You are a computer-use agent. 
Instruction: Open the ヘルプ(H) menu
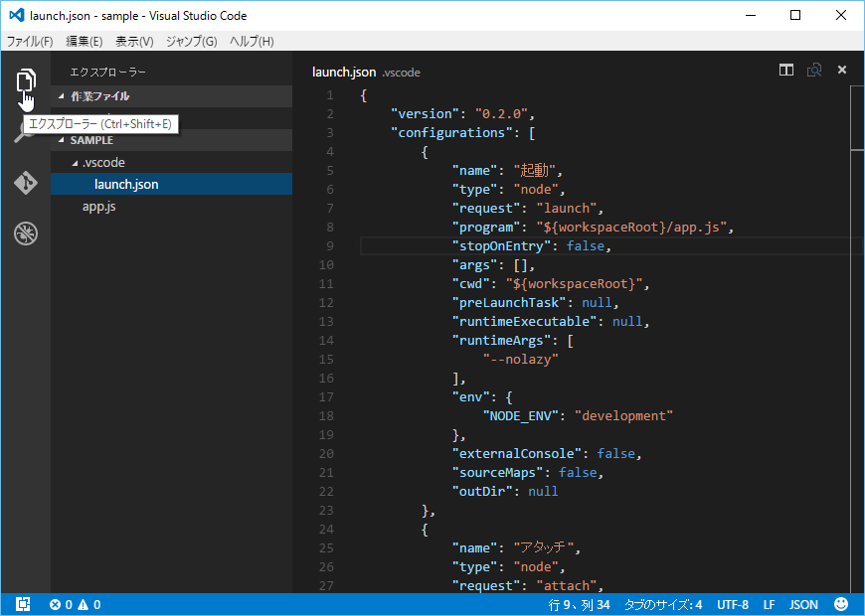[252, 41]
